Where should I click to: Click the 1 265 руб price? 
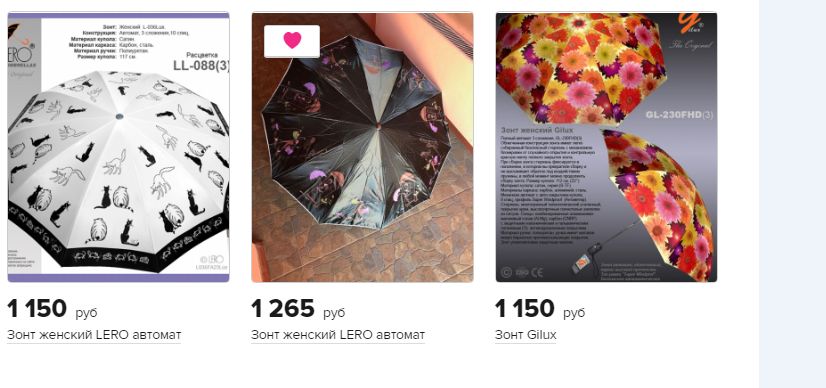(298, 309)
